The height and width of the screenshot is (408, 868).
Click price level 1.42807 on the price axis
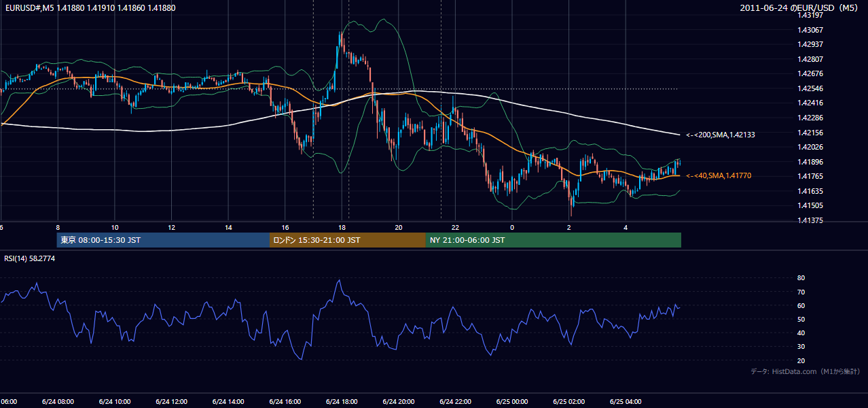(x=810, y=59)
